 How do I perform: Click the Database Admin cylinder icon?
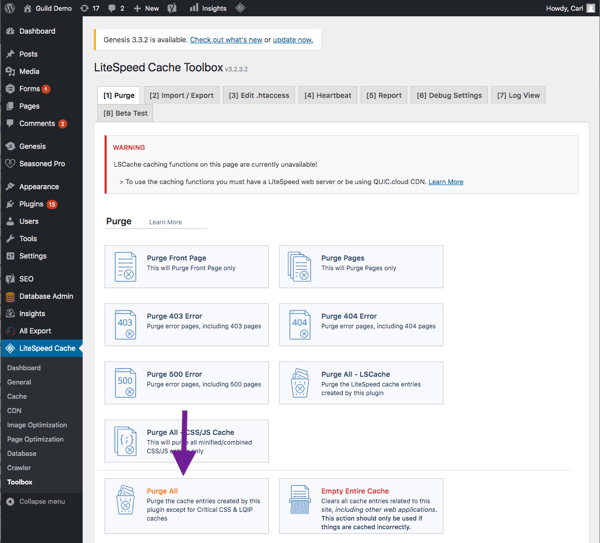pyautogui.click(x=10, y=297)
